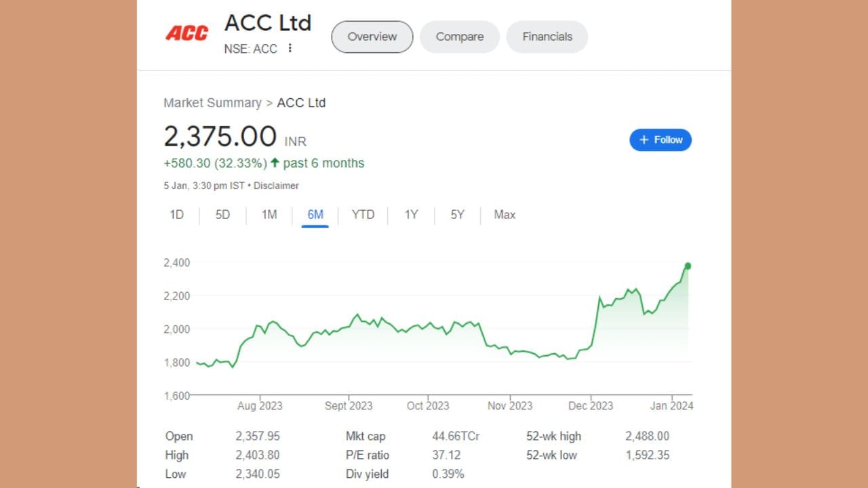The height and width of the screenshot is (488, 868).
Task: Select the Overview tab
Action: (x=372, y=37)
